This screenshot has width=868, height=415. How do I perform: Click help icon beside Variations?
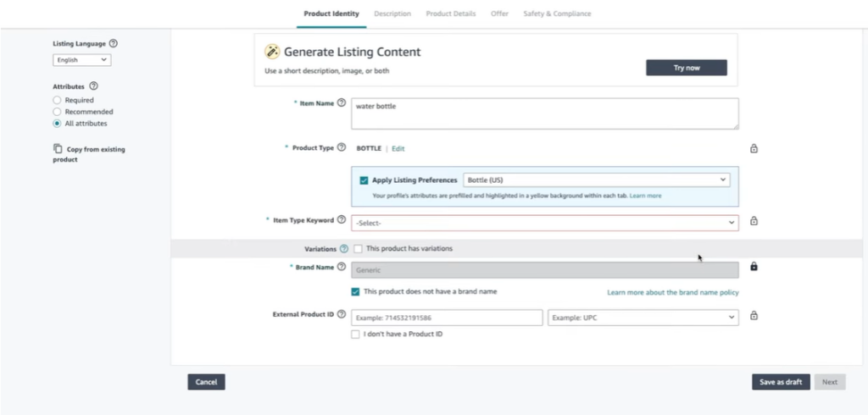(344, 248)
